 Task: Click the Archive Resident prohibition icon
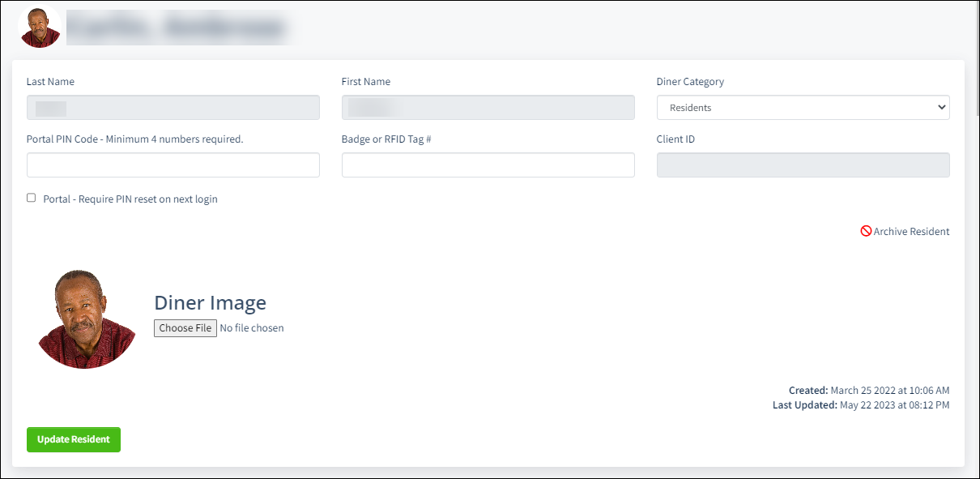click(865, 231)
